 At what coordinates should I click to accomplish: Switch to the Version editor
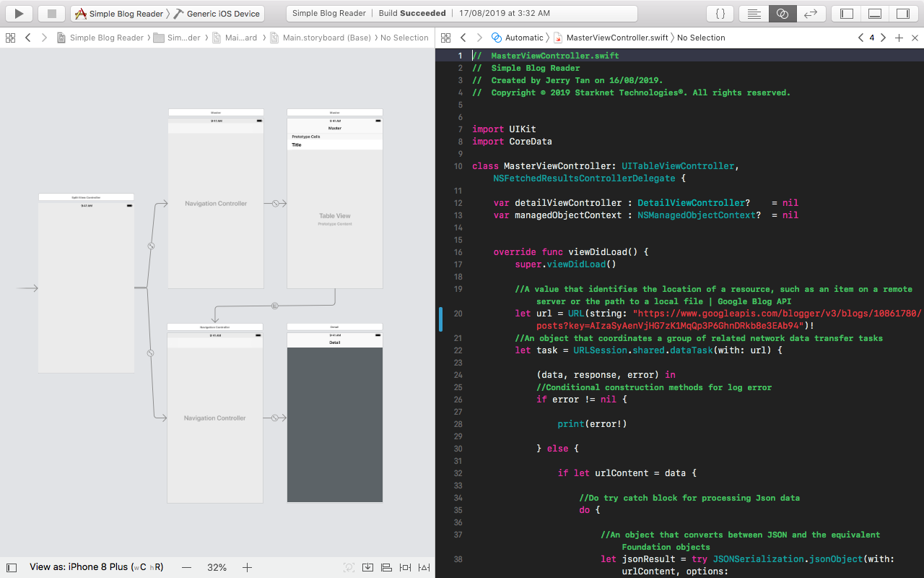pyautogui.click(x=811, y=13)
